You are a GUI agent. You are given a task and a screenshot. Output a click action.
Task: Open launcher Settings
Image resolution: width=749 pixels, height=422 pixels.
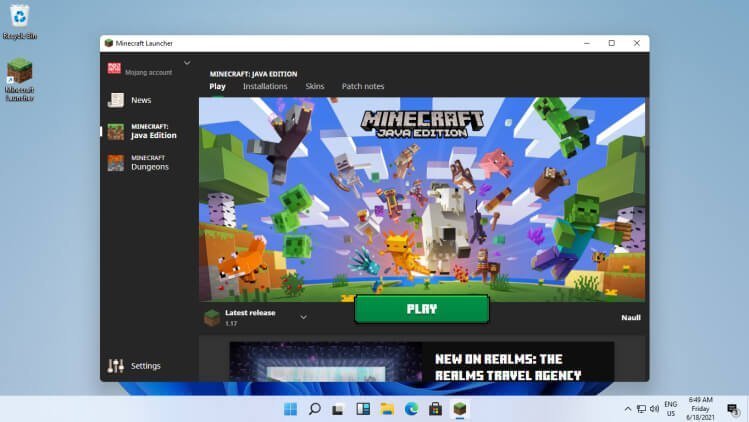134,366
